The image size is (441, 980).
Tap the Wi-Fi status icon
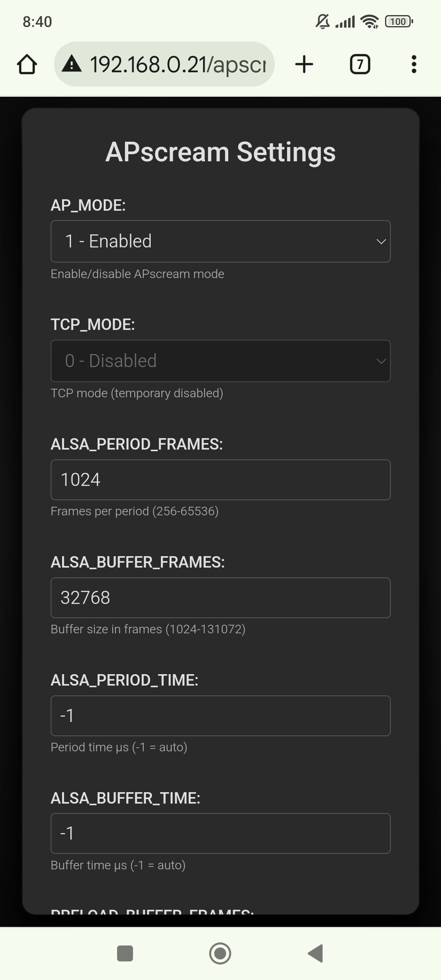pos(370,22)
